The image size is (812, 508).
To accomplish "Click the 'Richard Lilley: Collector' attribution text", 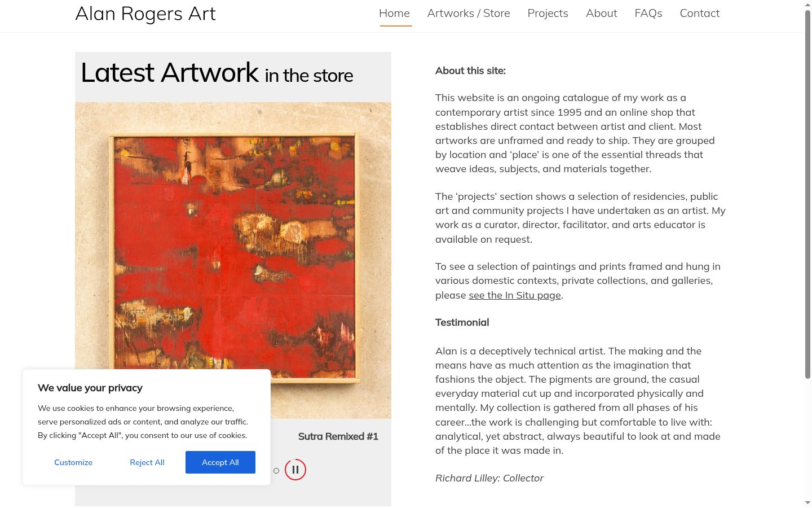I will [489, 478].
